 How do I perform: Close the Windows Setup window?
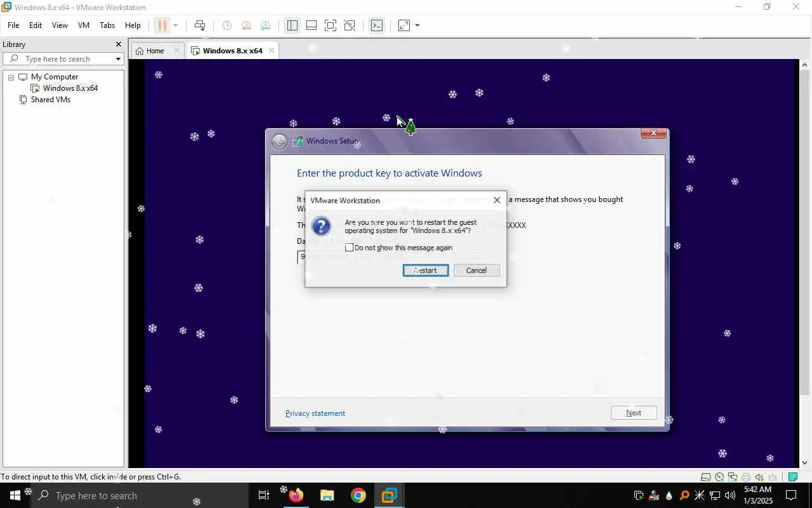tap(653, 133)
